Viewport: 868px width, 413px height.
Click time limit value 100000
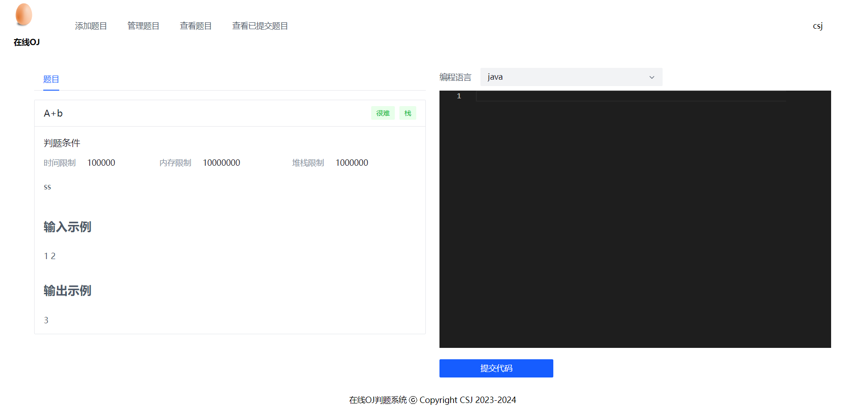point(101,163)
